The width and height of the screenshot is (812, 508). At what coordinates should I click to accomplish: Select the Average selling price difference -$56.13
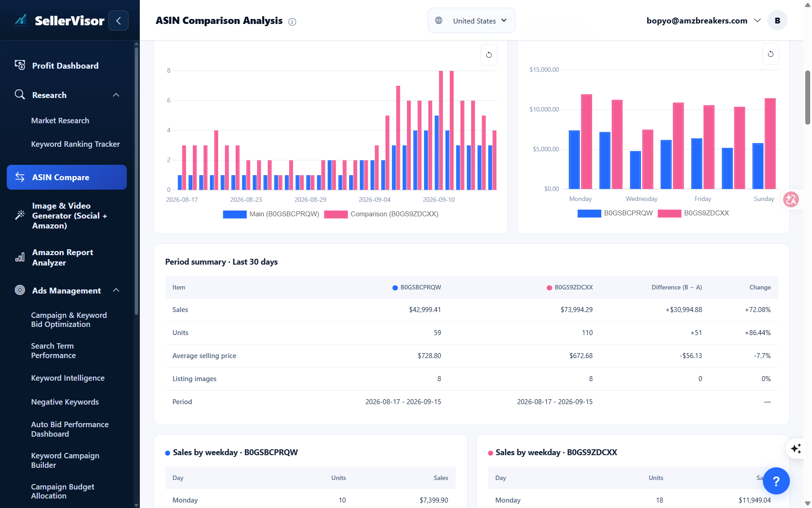pyautogui.click(x=691, y=356)
